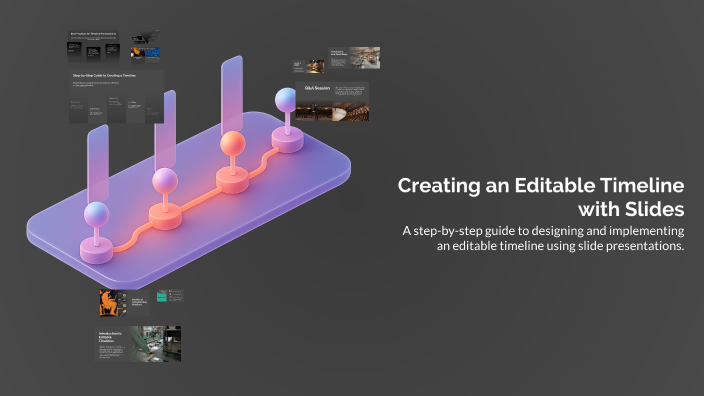Image resolution: width=704 pixels, height=396 pixels.
Task: Select the third orange timeline pin sphere
Action: point(233,144)
